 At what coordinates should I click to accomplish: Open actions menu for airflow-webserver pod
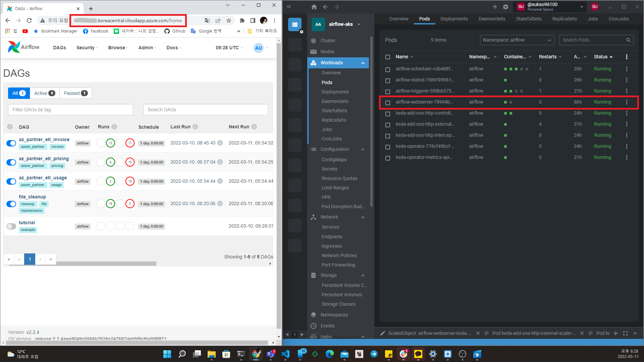click(626, 102)
